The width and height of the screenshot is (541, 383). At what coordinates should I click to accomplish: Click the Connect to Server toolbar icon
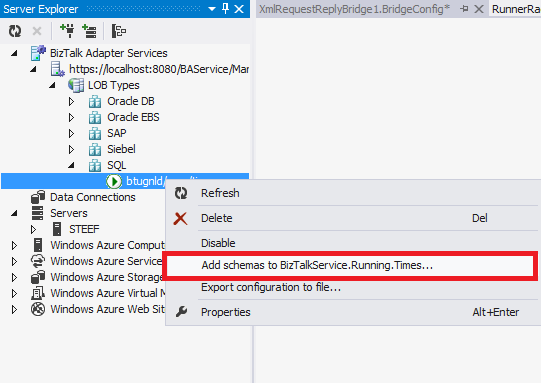tap(89, 31)
